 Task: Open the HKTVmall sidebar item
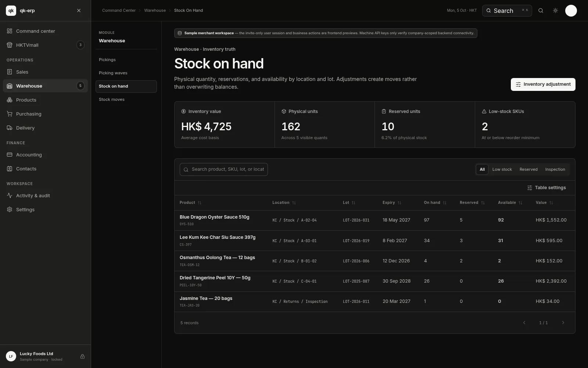[45, 45]
